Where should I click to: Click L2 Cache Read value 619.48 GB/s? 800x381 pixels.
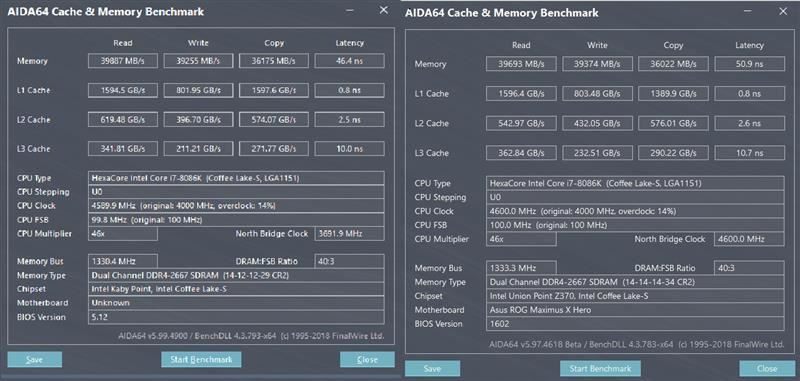[122, 119]
